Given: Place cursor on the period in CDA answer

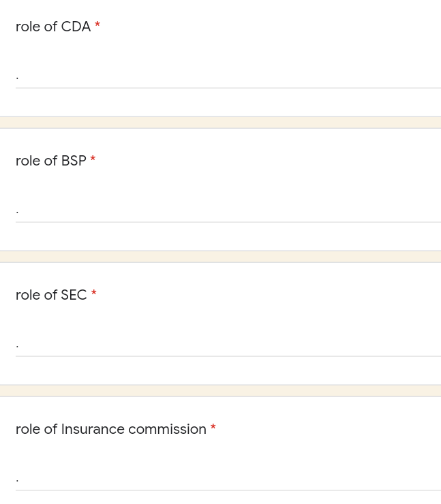Looking at the screenshot, I should (x=17, y=78).
